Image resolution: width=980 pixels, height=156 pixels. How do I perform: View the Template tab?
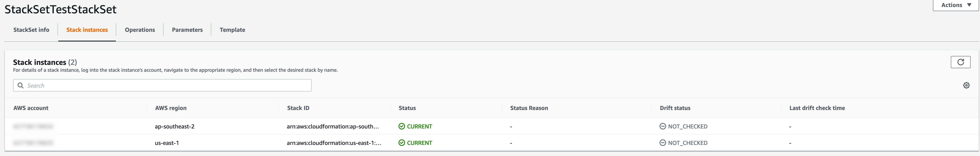(x=232, y=30)
